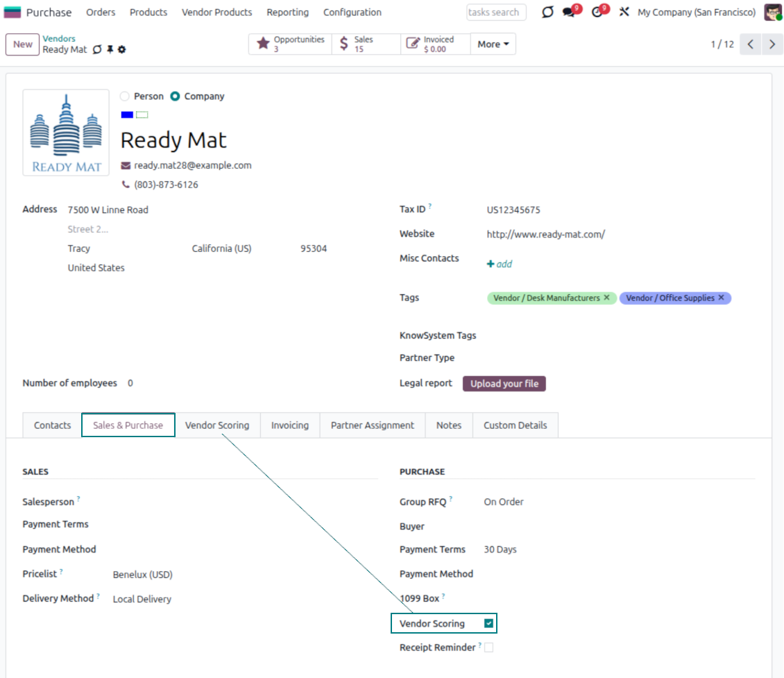This screenshot has width=784, height=678.
Task: Open the Configuration menu
Action: 352,12
